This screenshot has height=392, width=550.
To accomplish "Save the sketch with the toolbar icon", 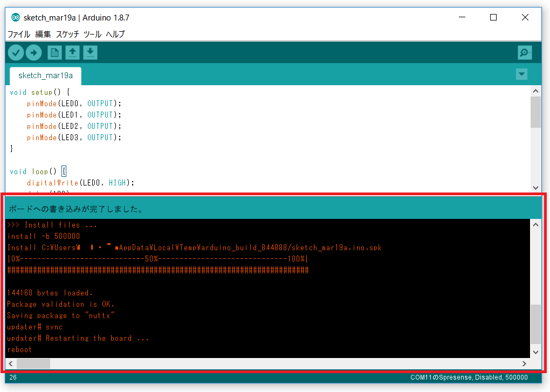I will point(90,52).
